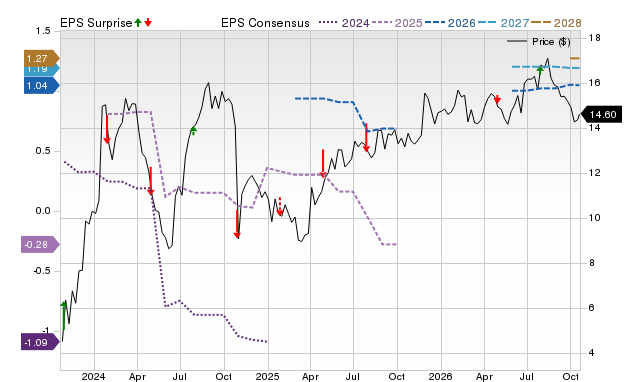Click the short brown 2028 consensus line segment

pos(575,58)
